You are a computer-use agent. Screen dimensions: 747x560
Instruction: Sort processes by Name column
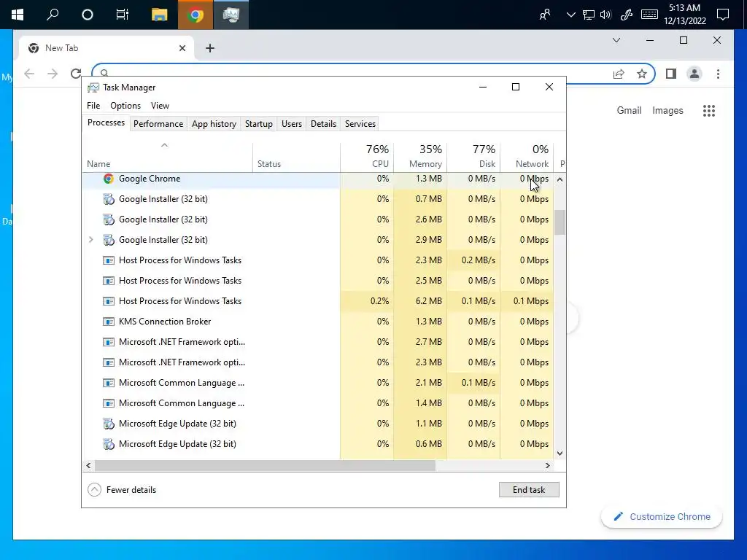(x=167, y=157)
